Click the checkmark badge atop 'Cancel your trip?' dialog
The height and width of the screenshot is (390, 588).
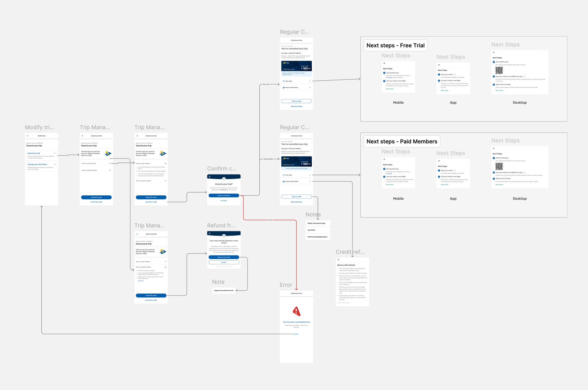tap(224, 178)
